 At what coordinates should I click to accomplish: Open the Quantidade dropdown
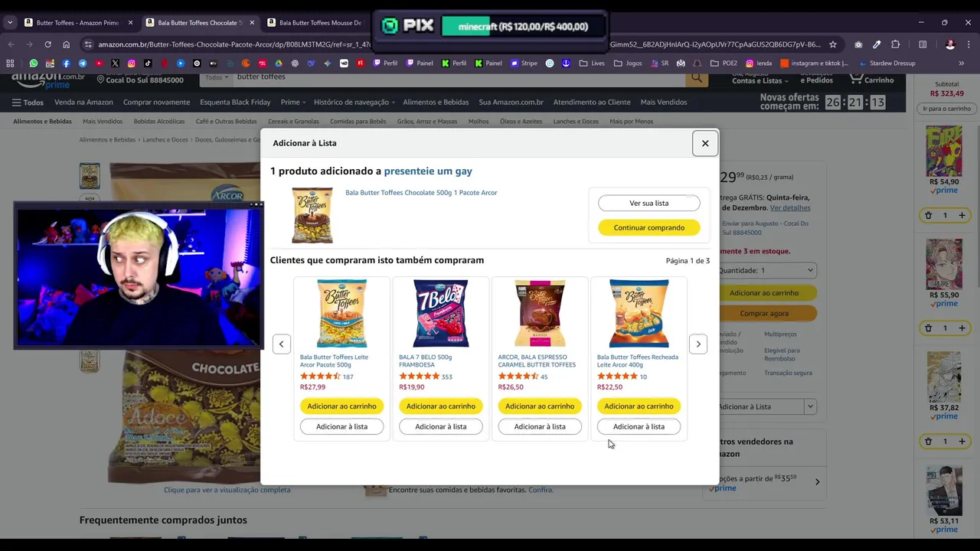pos(767,270)
